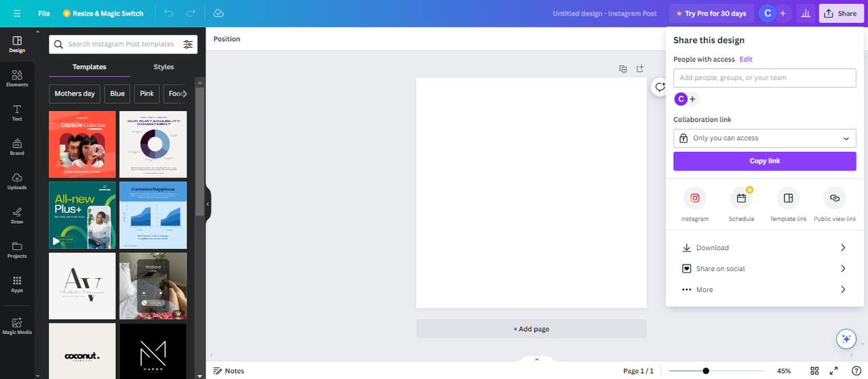Click the Schedule calendar icon
This screenshot has width=868, height=379.
pyautogui.click(x=741, y=198)
